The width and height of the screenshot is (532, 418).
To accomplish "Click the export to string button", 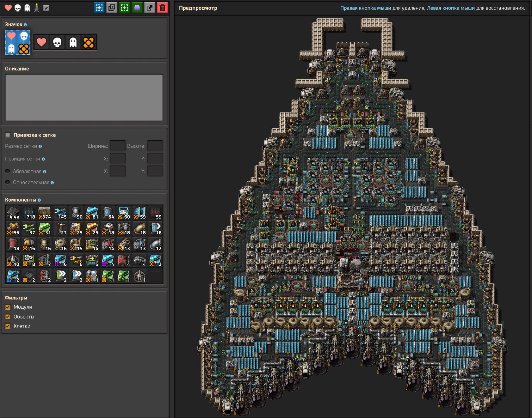I will coord(150,8).
